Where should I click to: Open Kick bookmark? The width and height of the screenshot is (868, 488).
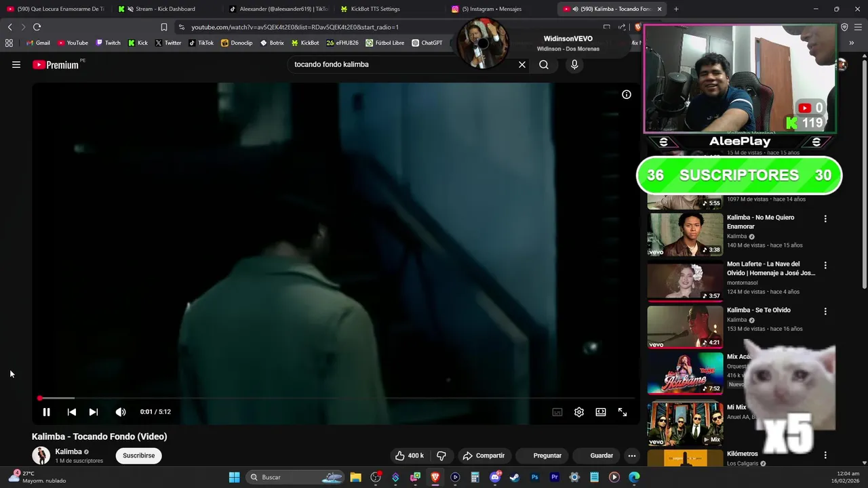pos(138,43)
